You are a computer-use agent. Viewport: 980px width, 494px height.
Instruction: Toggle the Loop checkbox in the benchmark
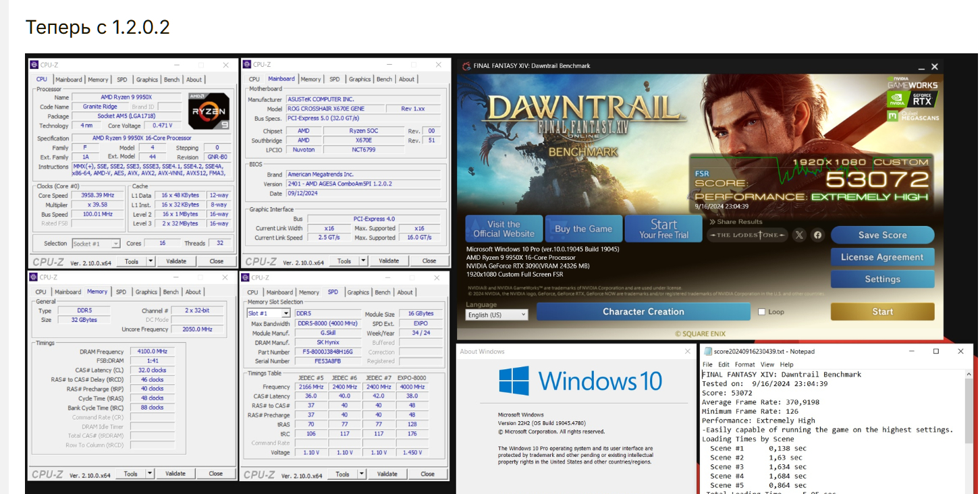point(761,312)
